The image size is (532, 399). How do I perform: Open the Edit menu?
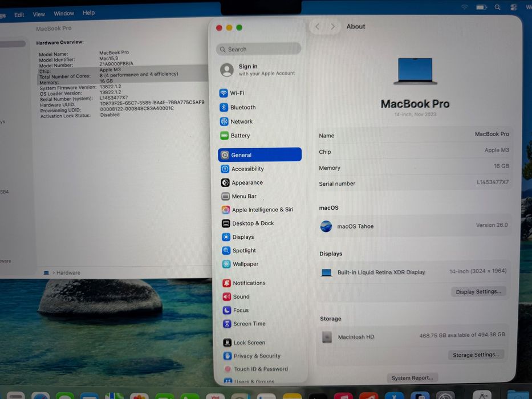19,15
